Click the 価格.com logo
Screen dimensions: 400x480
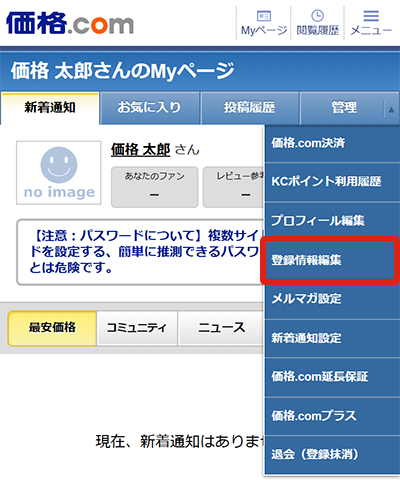click(69, 23)
